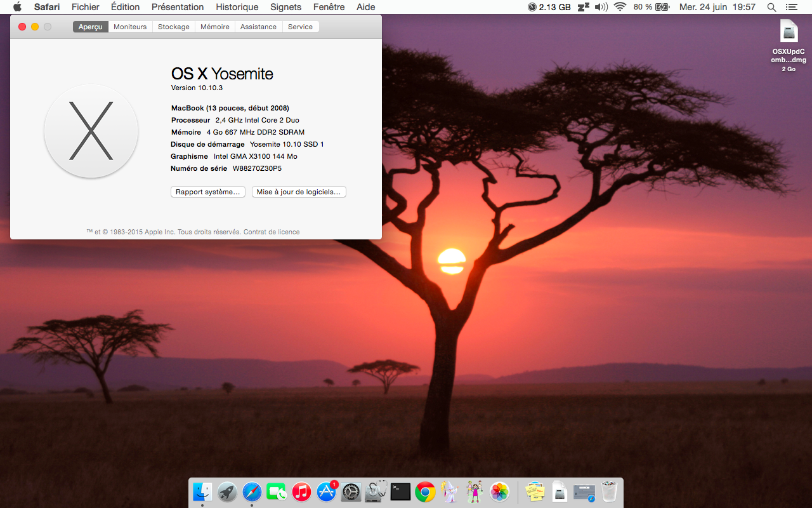Open the Signets menu
Screen dimensions: 812x508
(285, 7)
